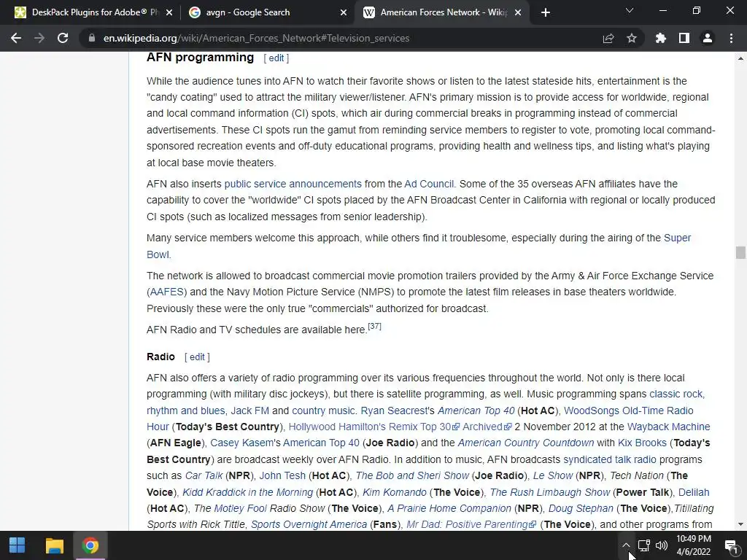Open the Kix Brooks link
Image resolution: width=747 pixels, height=560 pixels.
click(642, 443)
